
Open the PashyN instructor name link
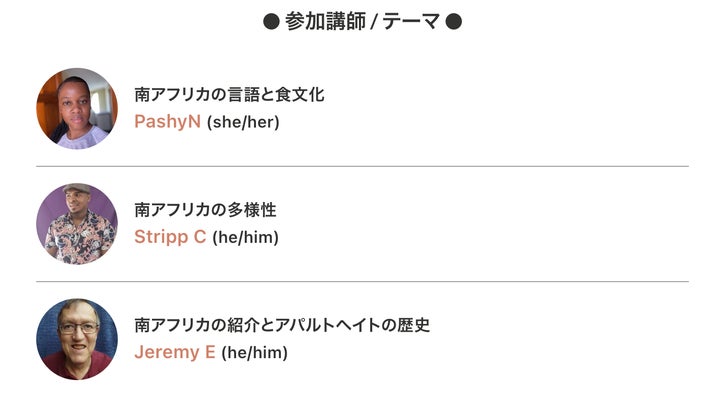click(167, 122)
